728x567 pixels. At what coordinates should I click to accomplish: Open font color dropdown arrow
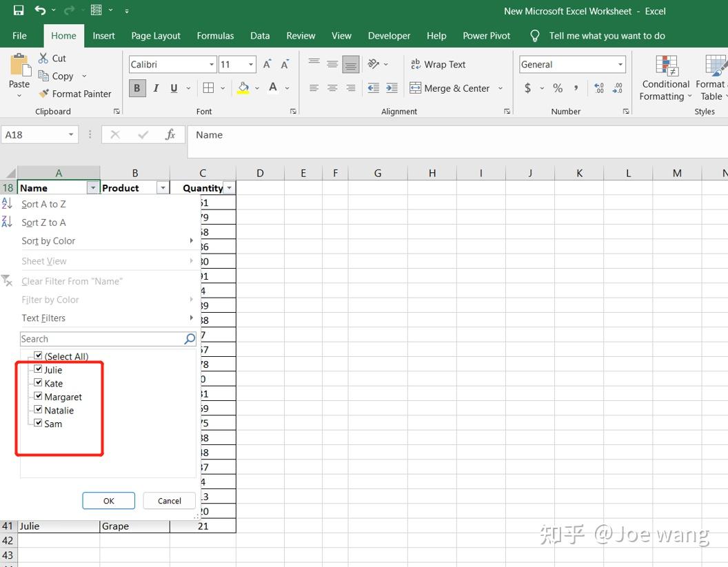coord(287,88)
